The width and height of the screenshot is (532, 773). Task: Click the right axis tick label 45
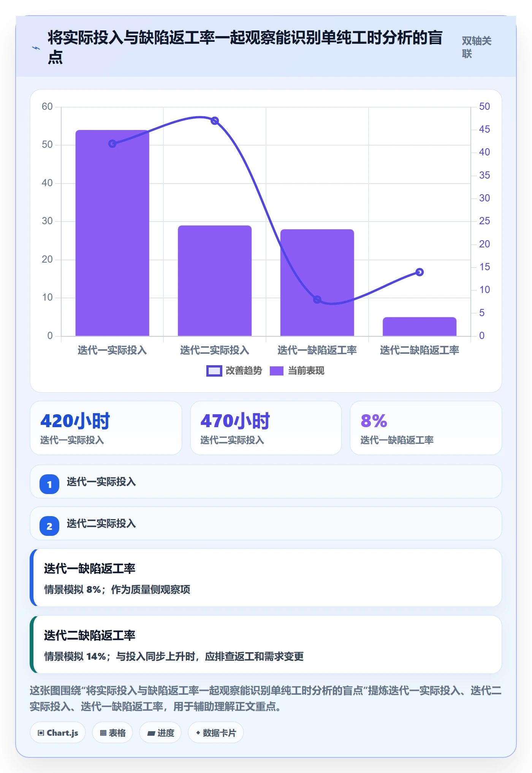coord(484,129)
